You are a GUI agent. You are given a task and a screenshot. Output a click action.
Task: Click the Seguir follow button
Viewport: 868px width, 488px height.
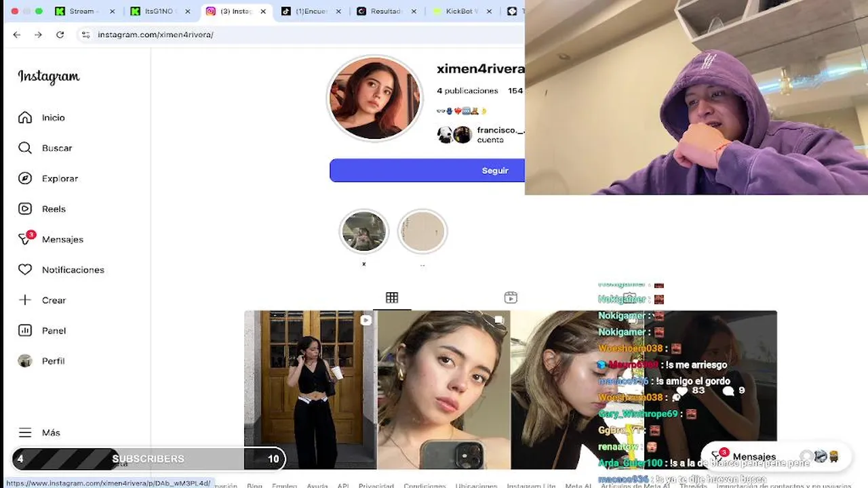coord(427,171)
